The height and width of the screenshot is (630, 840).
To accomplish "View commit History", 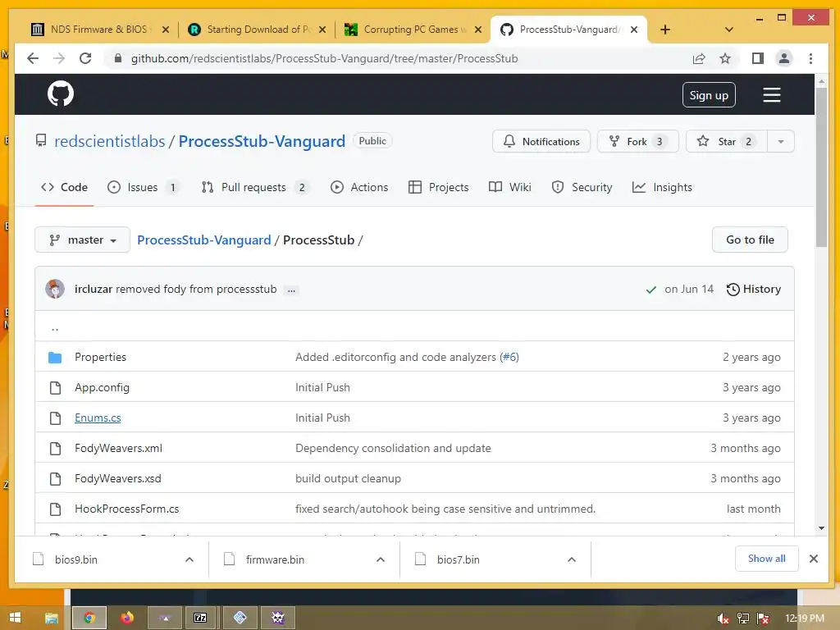I will (753, 290).
